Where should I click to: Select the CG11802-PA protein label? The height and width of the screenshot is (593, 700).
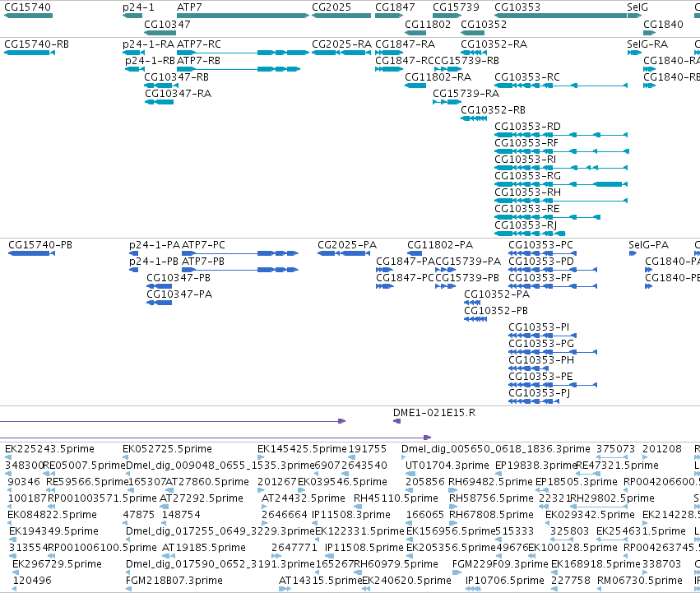[440, 245]
